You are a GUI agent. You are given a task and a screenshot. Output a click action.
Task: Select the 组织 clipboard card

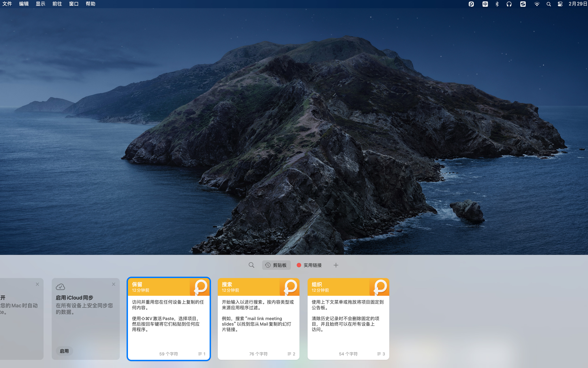[x=348, y=319]
